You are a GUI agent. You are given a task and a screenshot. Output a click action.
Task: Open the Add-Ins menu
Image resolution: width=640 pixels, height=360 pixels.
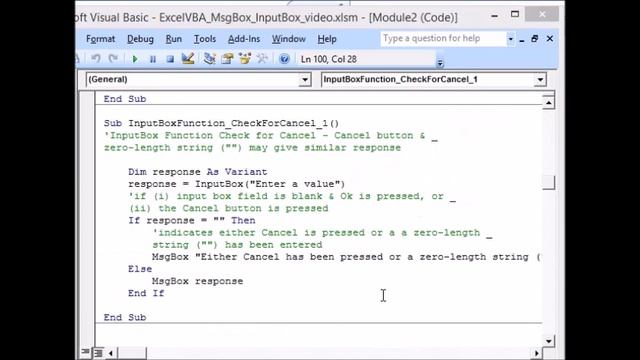[244, 39]
